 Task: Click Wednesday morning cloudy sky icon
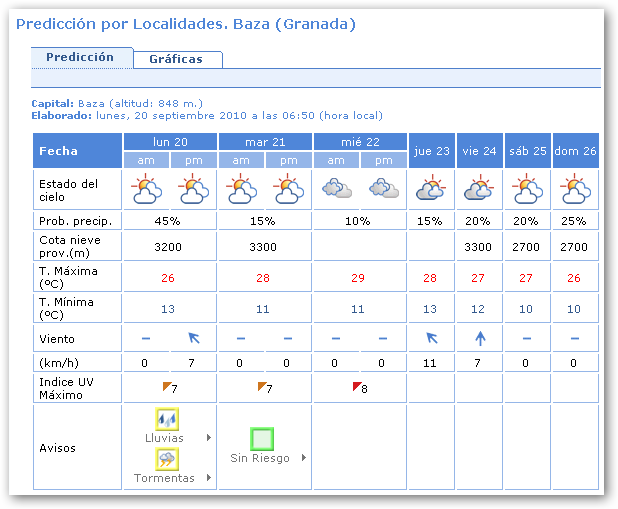pos(336,188)
